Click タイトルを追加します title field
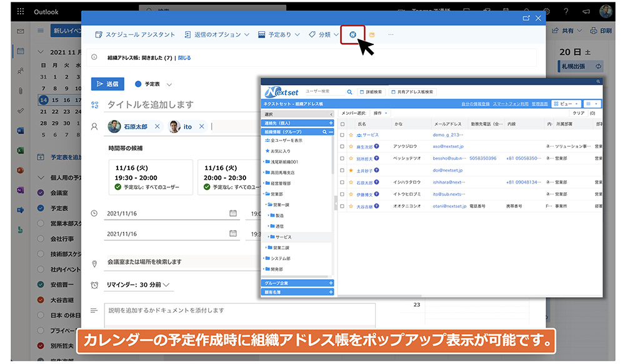Screen dimensions: 625x364 pyautogui.click(x=182, y=105)
